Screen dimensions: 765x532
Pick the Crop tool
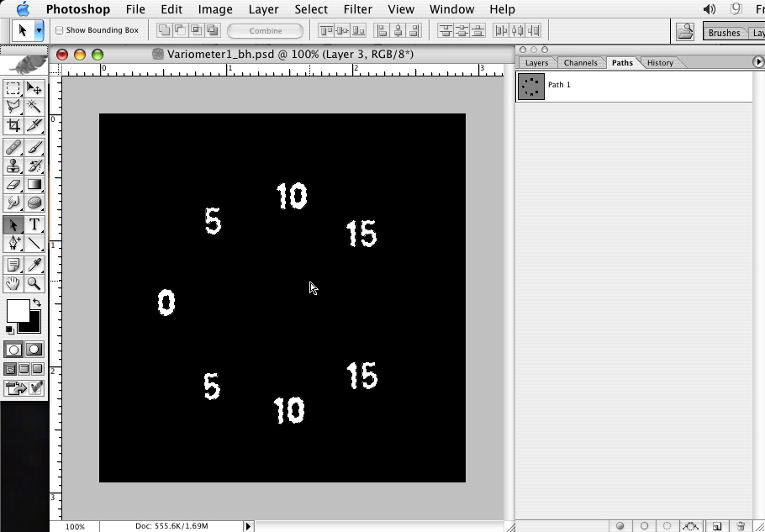(x=13, y=125)
